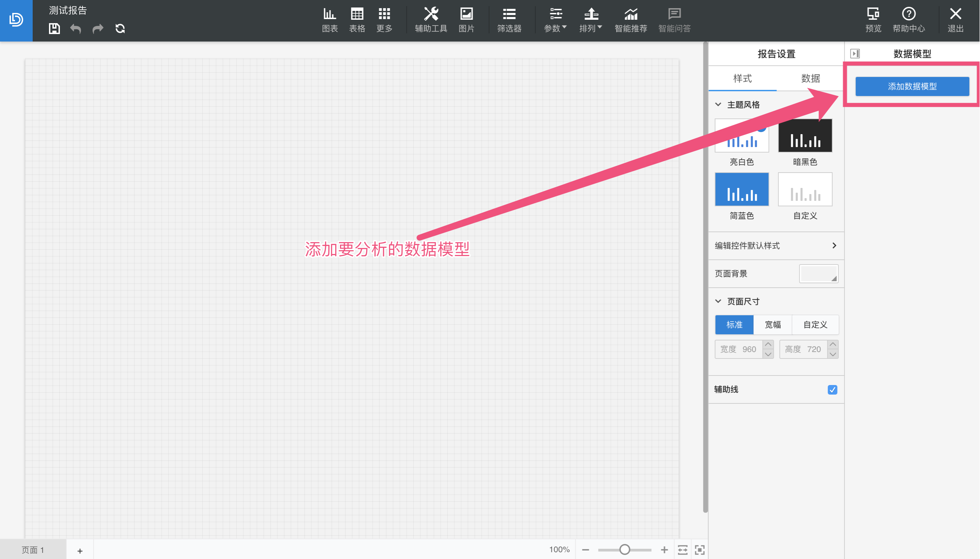Screen dimensions: 980x559
Task: Open 辅助工具 tools
Action: click(431, 20)
